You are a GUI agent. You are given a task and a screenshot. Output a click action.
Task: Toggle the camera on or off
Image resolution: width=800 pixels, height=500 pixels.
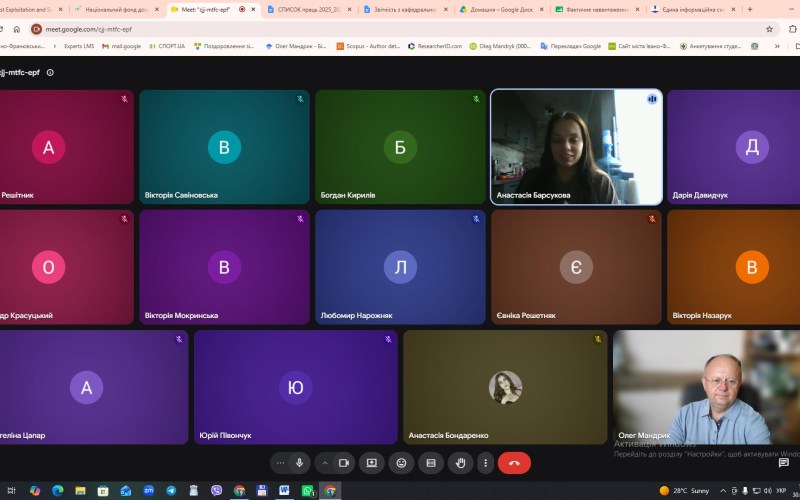click(344, 463)
